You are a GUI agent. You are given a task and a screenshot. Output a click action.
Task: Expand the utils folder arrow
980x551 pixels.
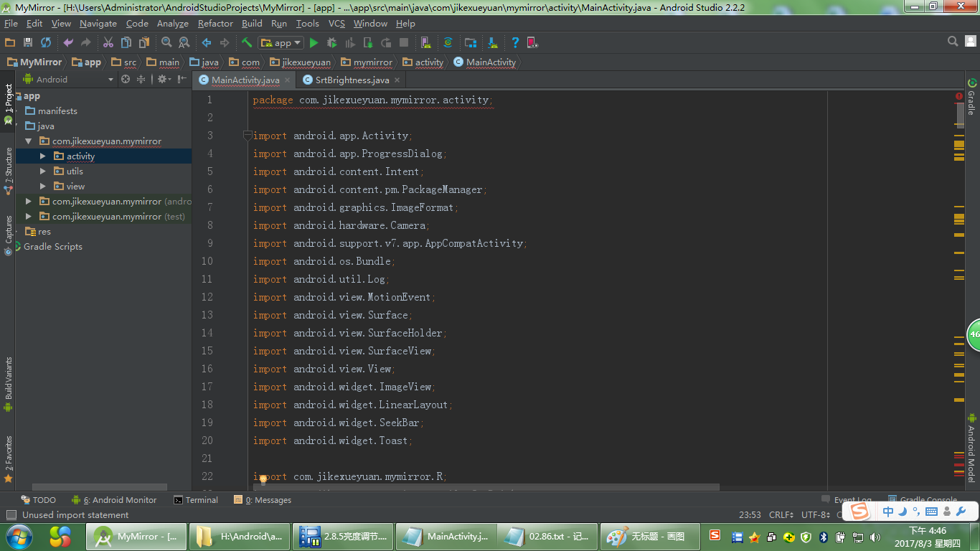(43, 171)
